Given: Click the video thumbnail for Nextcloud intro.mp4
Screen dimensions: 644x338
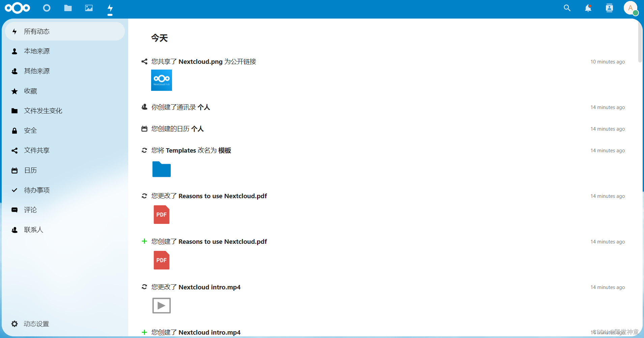Looking at the screenshot, I should pos(162,306).
